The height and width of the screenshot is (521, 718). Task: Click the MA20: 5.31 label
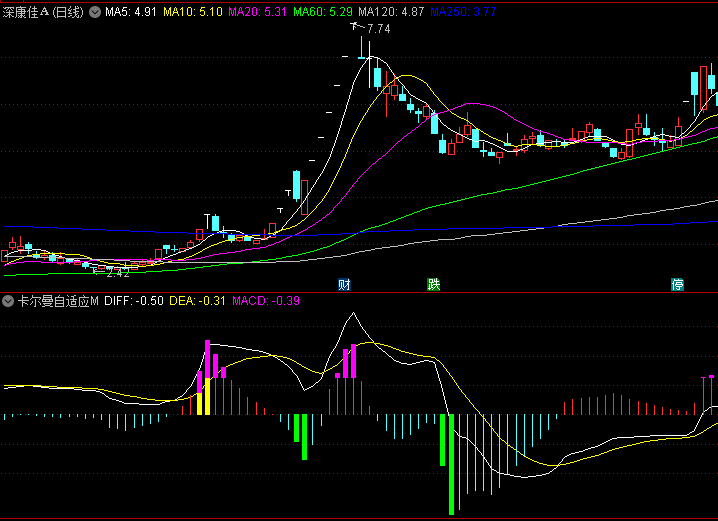pyautogui.click(x=257, y=12)
